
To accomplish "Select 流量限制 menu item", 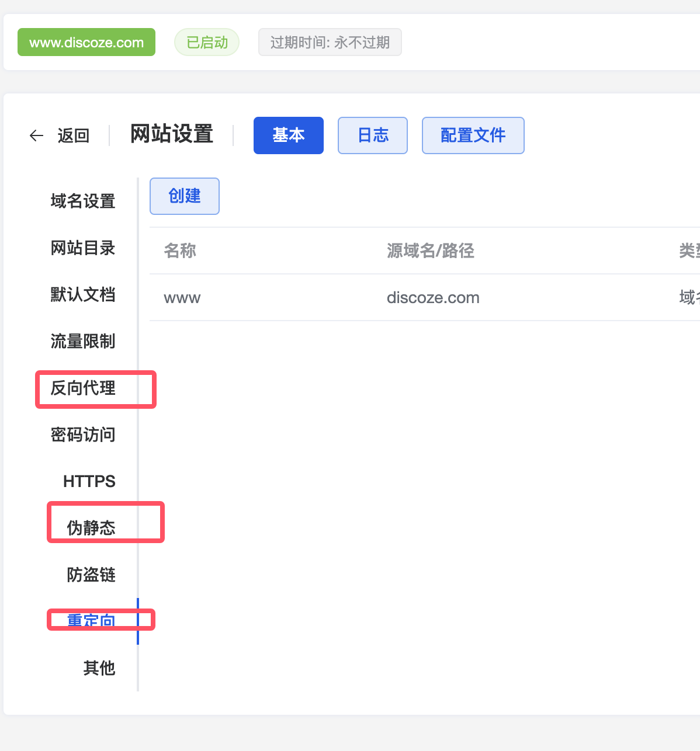I will coord(83,342).
